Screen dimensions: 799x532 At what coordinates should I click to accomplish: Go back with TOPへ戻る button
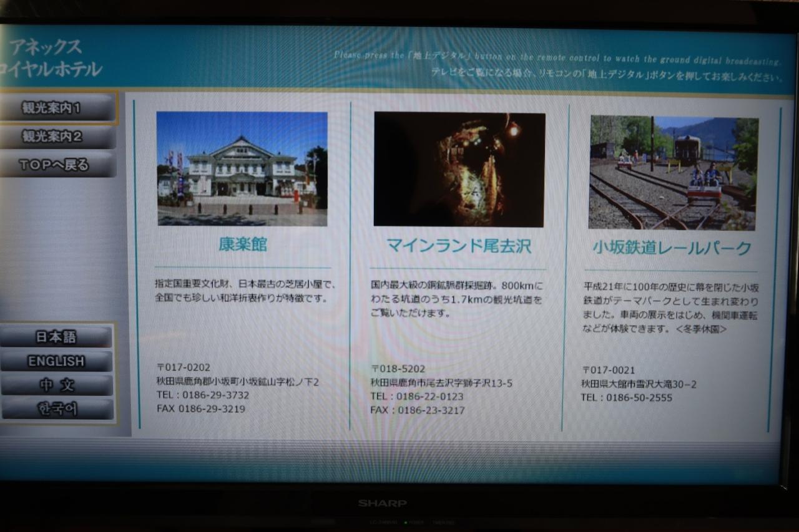coord(57,165)
